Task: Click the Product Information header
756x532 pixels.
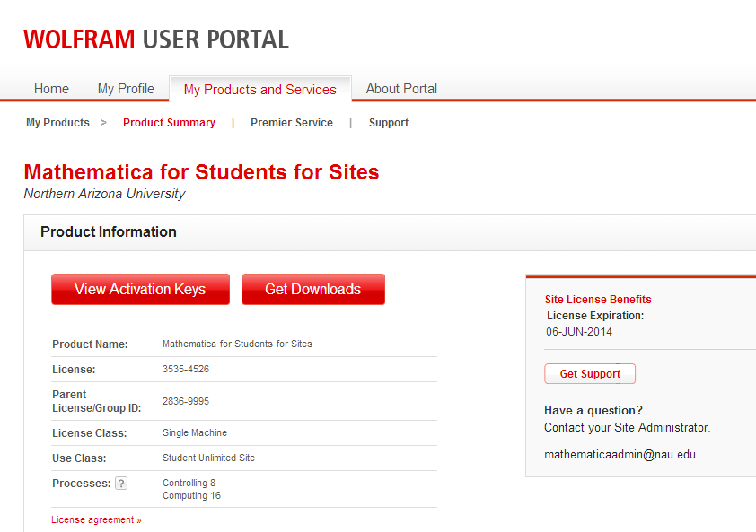Action: pos(109,231)
